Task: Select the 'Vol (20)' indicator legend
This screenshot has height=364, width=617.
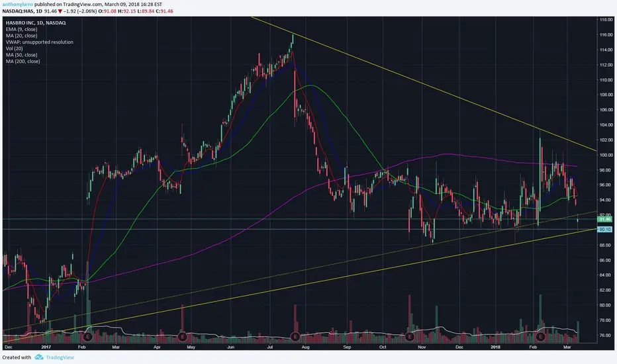Action: (14, 48)
